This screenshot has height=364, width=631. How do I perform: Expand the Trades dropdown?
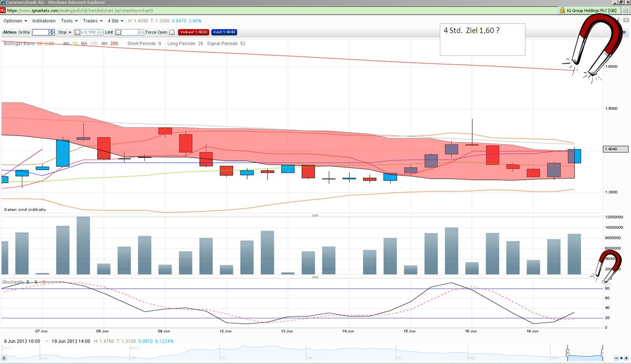coord(92,21)
